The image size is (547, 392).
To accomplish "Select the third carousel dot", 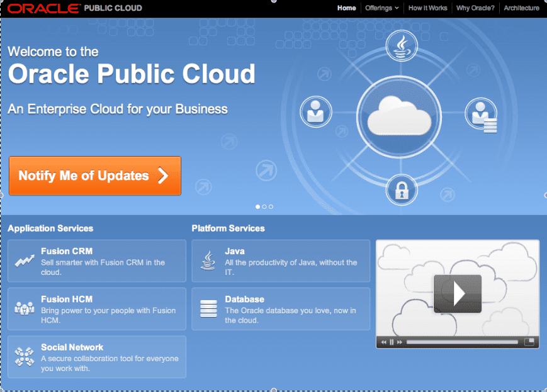I will click(x=271, y=207).
